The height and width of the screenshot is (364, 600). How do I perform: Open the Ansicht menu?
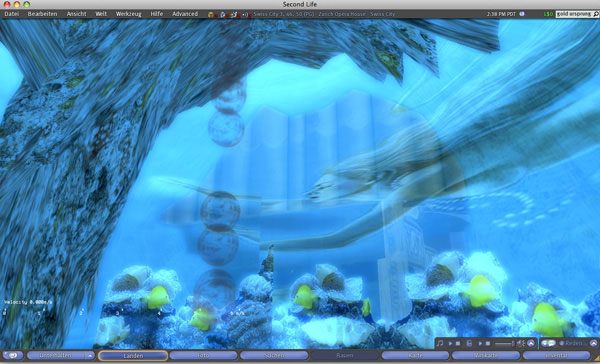77,14
